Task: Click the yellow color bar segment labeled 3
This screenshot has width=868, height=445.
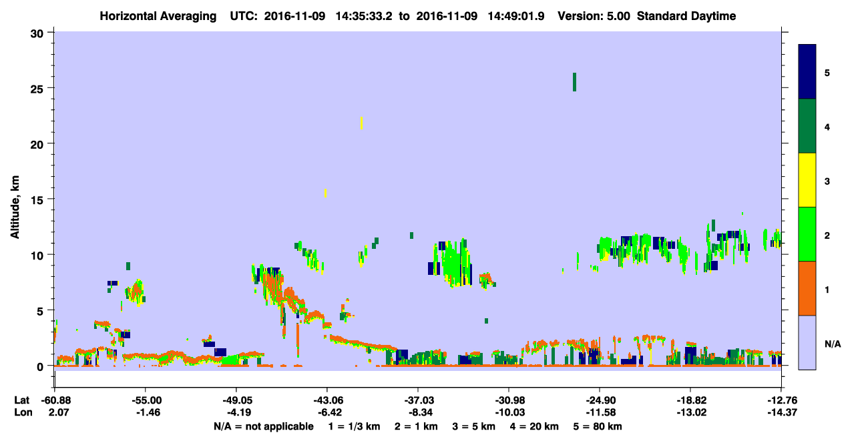Action: [807, 180]
